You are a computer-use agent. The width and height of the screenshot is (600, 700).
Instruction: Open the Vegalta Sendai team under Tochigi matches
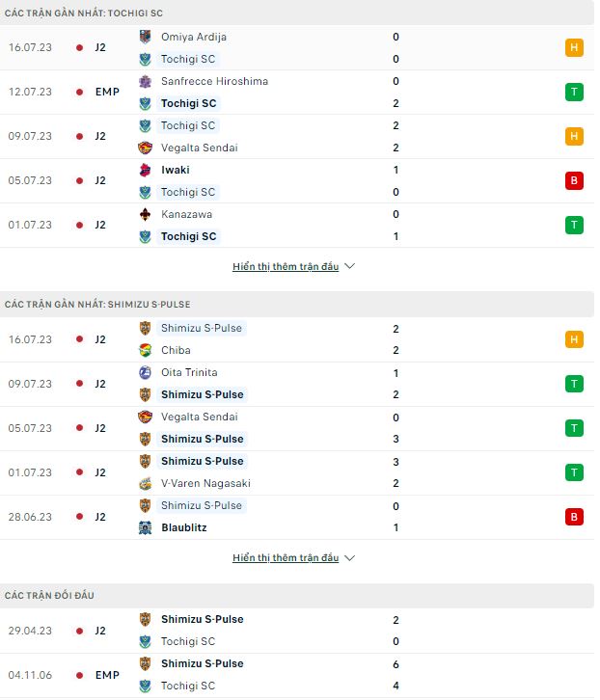coord(201,148)
